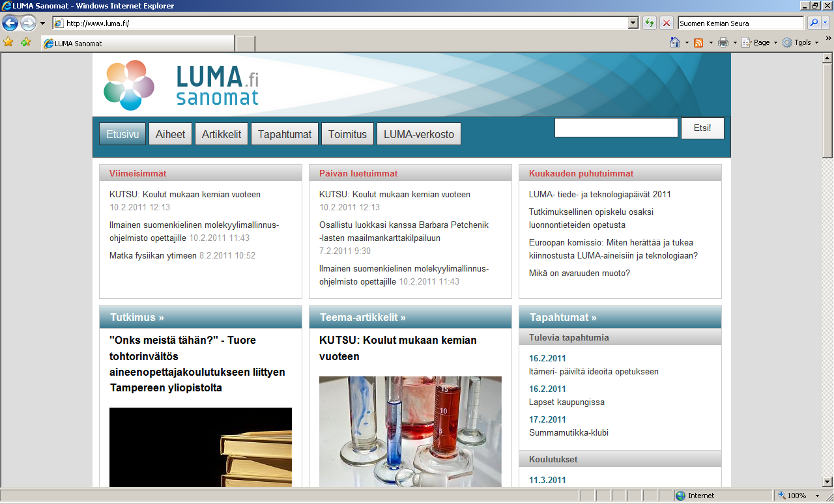Image resolution: width=834 pixels, height=504 pixels.
Task: Open the search provider options dropdown
Action: click(826, 23)
